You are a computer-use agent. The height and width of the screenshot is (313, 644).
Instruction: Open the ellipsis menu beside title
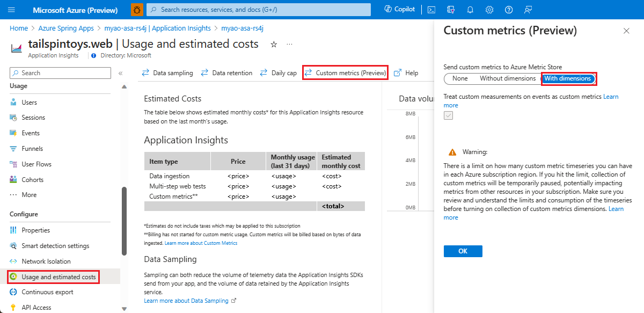click(290, 45)
